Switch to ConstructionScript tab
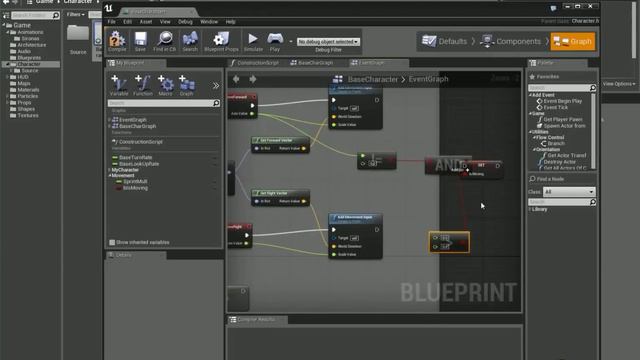Viewport: 640px width, 360px height. [256, 63]
